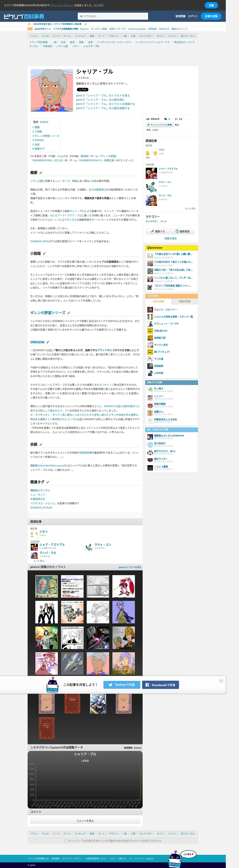239x868 pixels.
Task: Click the edit pencil beside 概要 heading
Action: [x=41, y=173]
